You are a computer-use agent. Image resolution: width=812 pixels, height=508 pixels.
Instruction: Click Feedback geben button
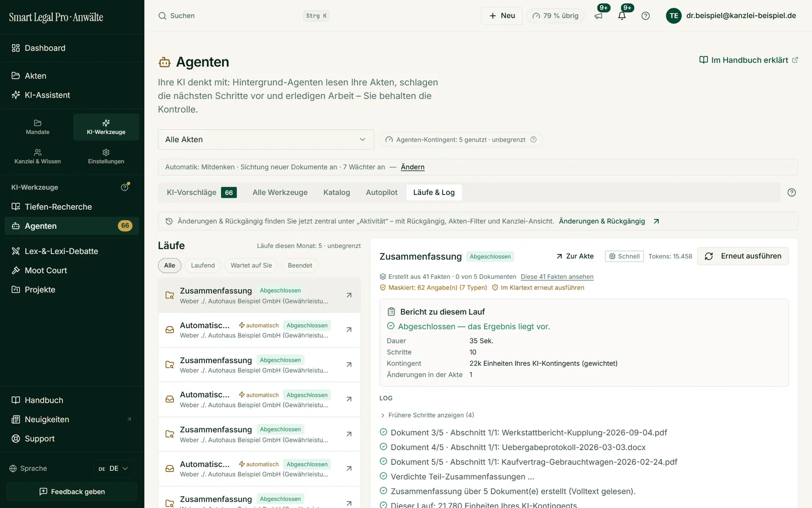pyautogui.click(x=72, y=492)
